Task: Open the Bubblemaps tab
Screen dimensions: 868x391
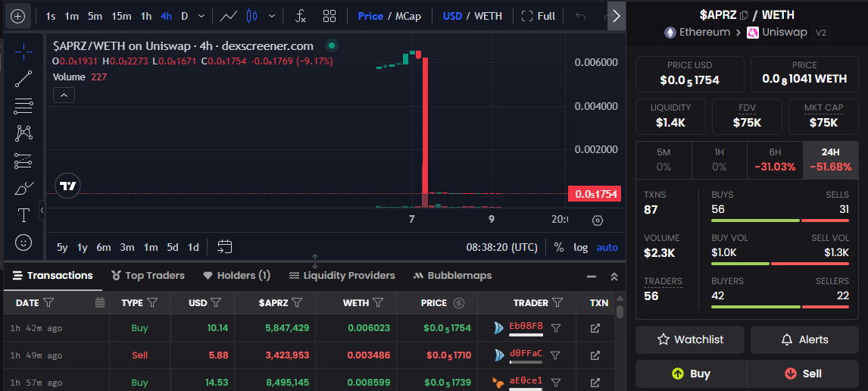Action: (452, 275)
